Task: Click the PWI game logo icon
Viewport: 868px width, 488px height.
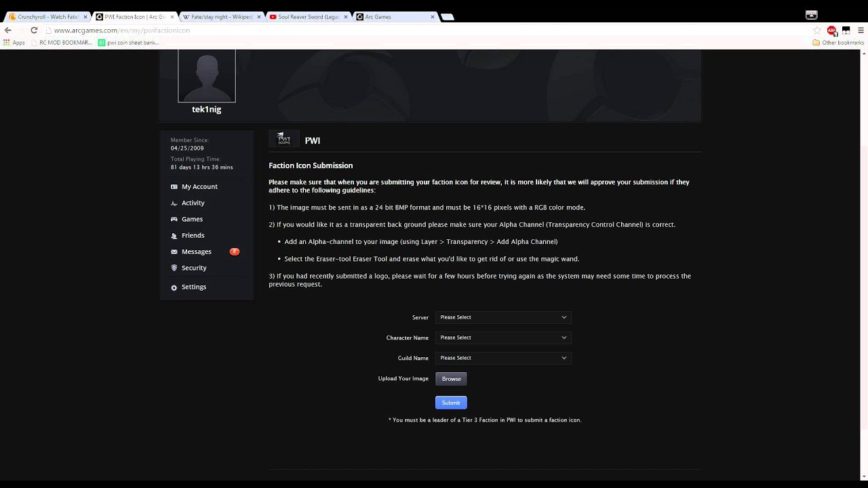Action: click(x=283, y=139)
